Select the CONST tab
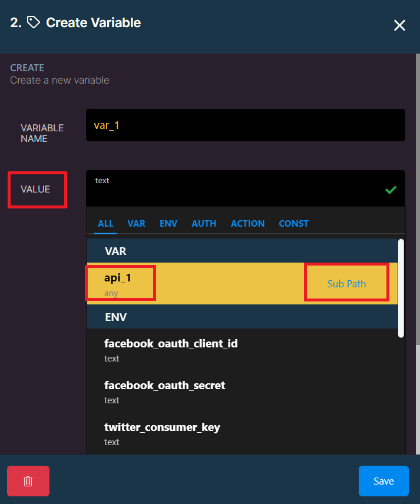Viewport: 420px width, 504px height. pos(293,223)
